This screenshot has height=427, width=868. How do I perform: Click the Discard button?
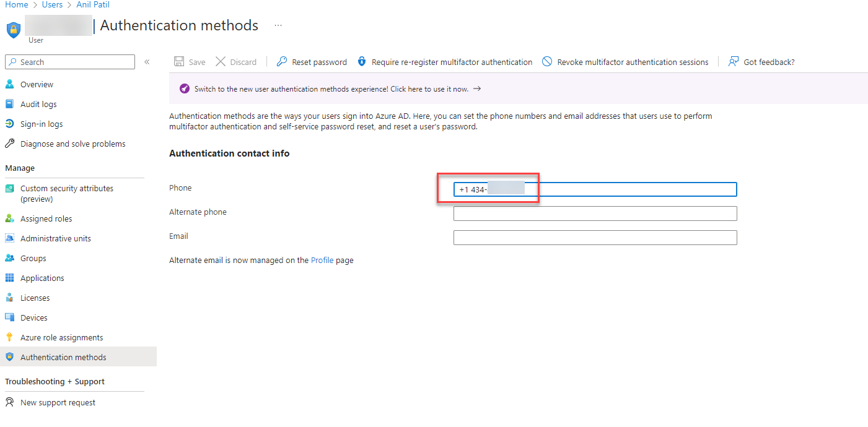tap(236, 61)
